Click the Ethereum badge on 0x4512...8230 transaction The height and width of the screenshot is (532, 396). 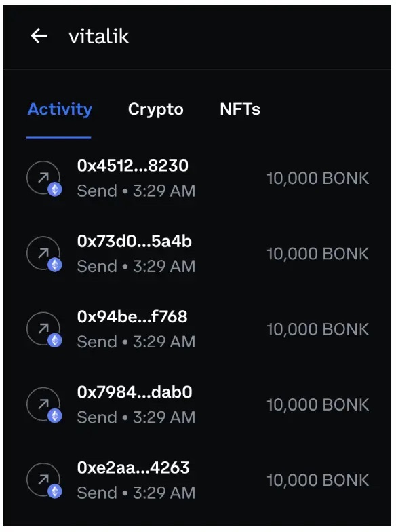[x=54, y=189]
